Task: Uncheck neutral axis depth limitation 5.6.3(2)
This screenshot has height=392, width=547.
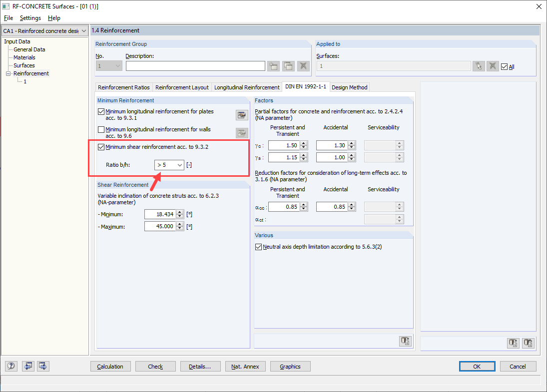Action: coord(258,246)
